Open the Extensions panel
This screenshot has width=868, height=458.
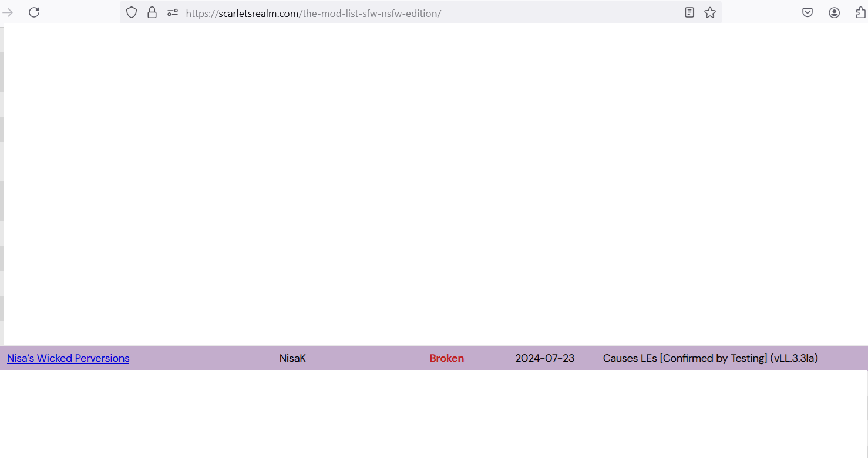coord(860,12)
